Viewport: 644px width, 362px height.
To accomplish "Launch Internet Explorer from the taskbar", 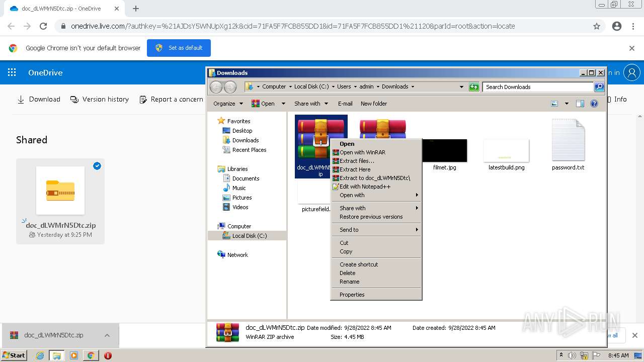I will point(40,355).
